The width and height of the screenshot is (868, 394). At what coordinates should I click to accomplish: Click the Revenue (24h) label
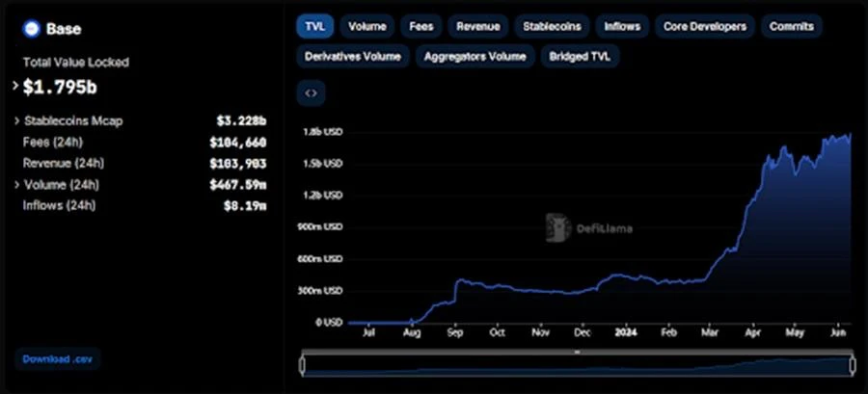pos(63,164)
